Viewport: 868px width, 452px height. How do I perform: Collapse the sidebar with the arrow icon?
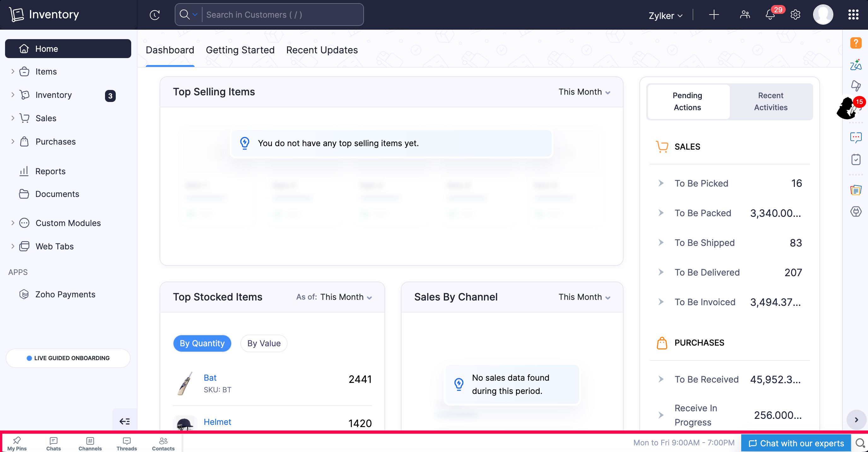click(125, 421)
